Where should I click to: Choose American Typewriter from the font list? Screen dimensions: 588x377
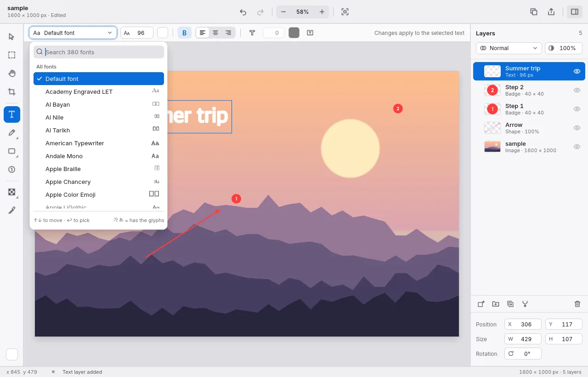click(99, 143)
